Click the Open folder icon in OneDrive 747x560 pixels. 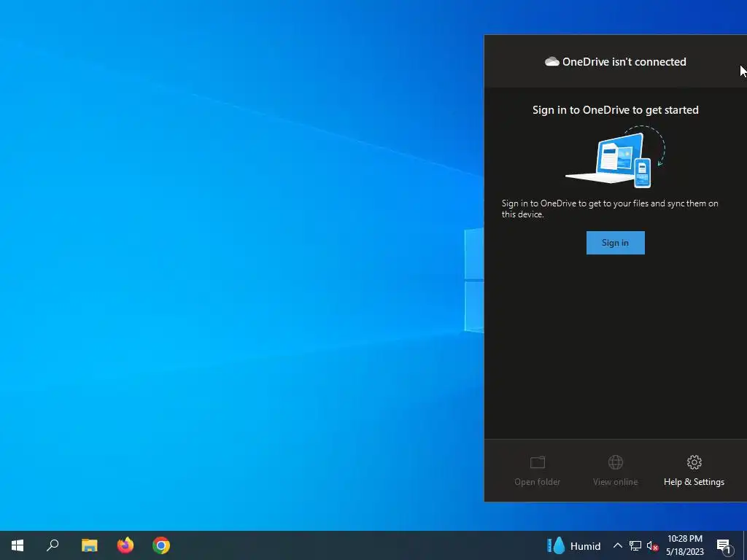pyautogui.click(x=538, y=462)
